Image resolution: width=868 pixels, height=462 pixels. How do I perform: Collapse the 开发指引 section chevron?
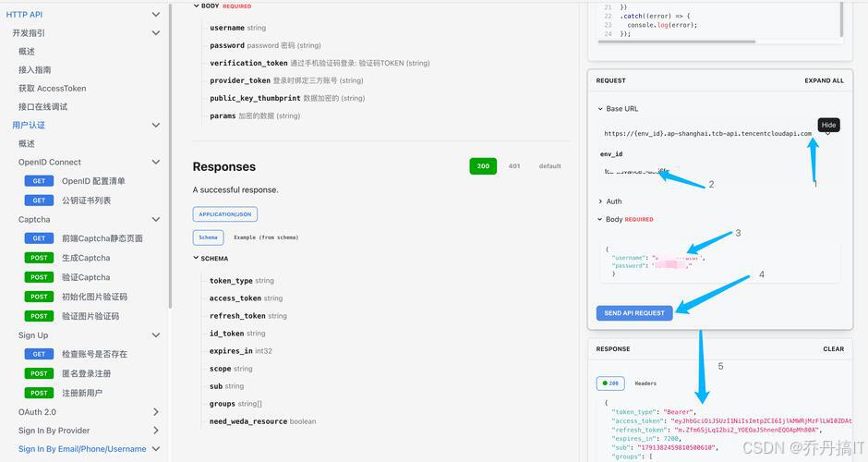(156, 32)
